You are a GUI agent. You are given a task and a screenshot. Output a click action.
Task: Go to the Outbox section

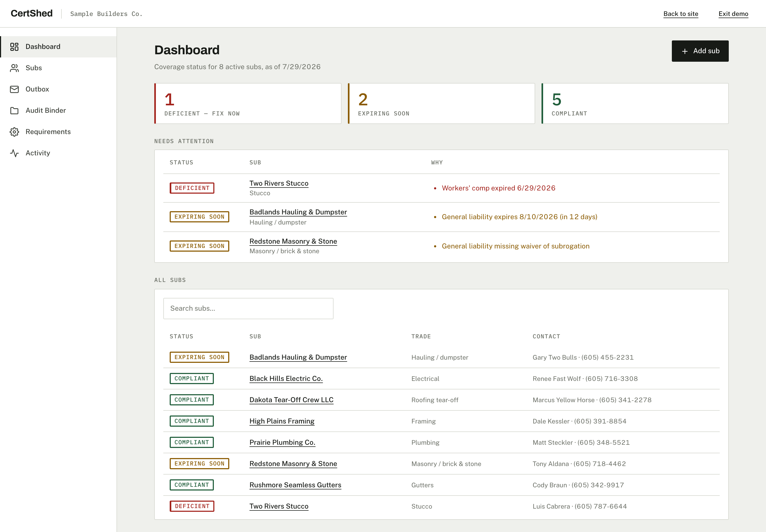pyautogui.click(x=59, y=89)
